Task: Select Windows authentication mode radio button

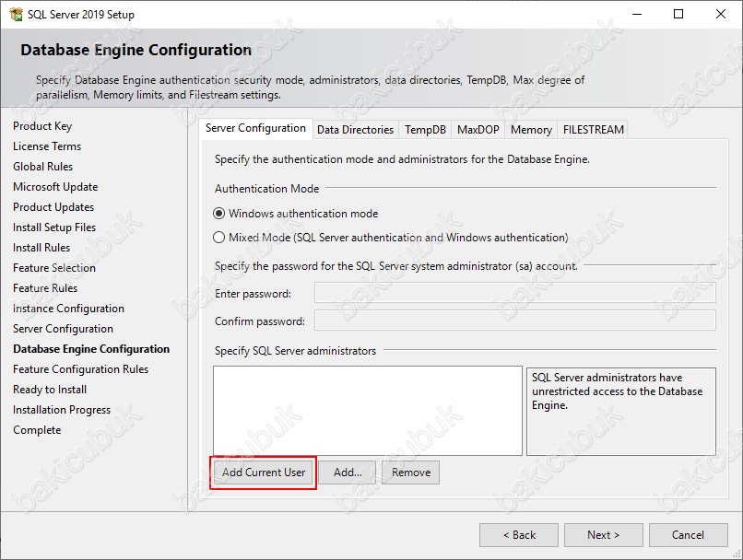Action: point(218,214)
